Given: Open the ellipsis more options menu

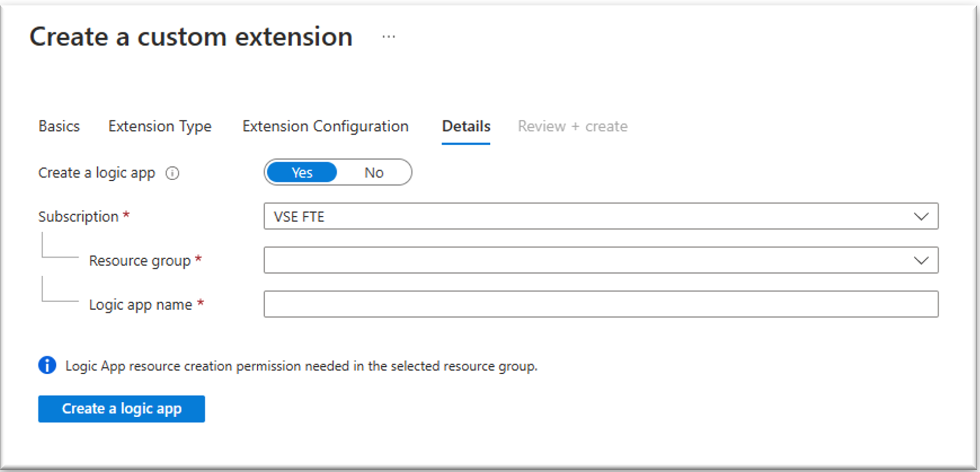Looking at the screenshot, I should point(388,37).
